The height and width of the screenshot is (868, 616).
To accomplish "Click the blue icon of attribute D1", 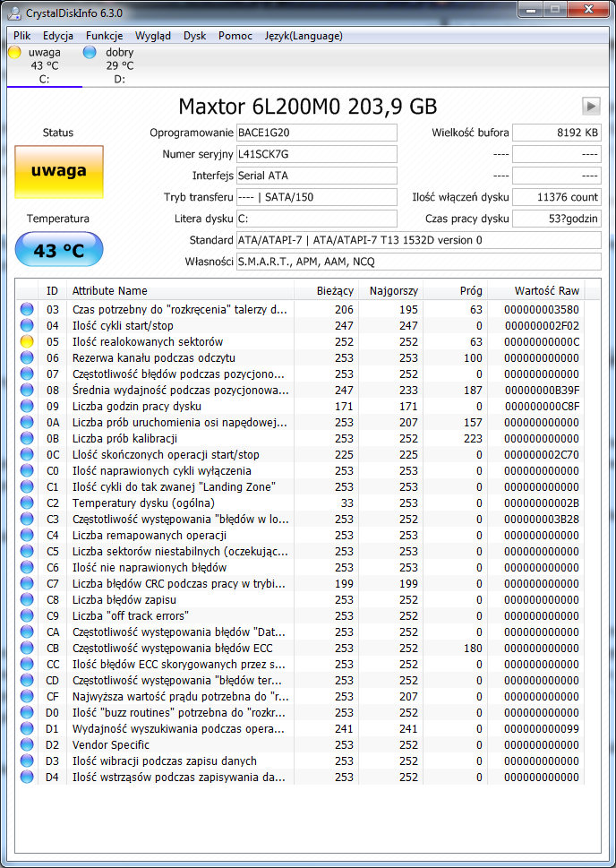I will [x=27, y=728].
